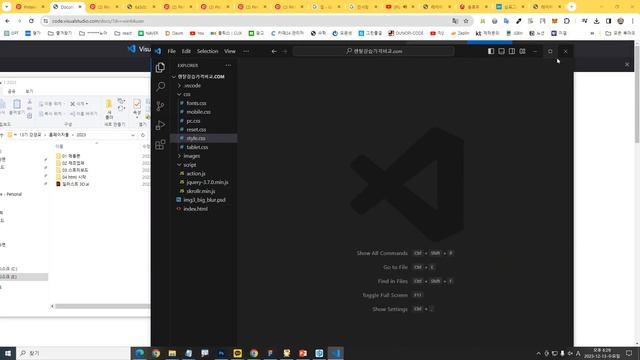Open the Search view in VS Code activity bar
Viewport: 640px width, 360px height.
point(160,87)
